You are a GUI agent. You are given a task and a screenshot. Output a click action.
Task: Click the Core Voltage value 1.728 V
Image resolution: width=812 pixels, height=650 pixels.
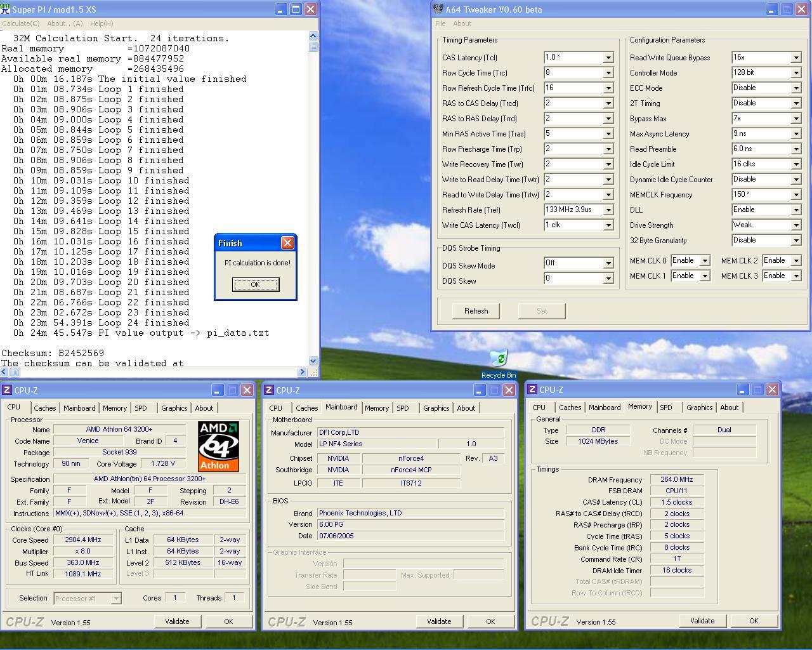coord(163,464)
